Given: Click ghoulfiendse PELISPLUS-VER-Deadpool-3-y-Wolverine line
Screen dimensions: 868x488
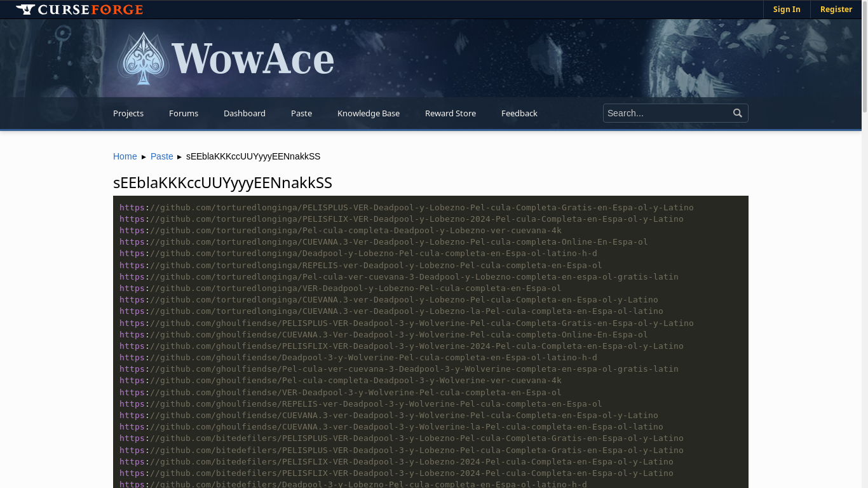Looking at the screenshot, I should 407,323.
